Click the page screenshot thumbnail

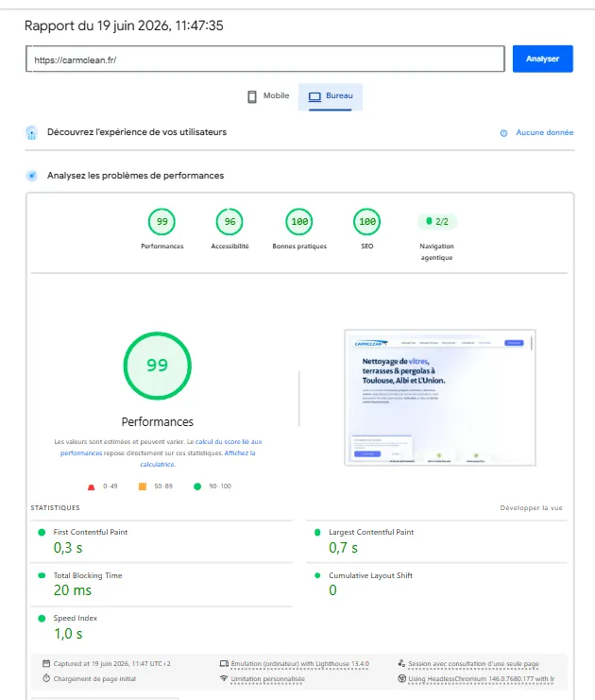[x=440, y=398]
